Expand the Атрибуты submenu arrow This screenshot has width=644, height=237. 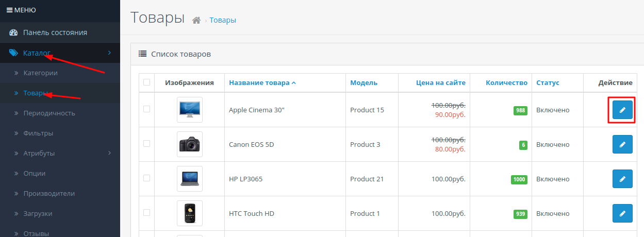[109, 153]
